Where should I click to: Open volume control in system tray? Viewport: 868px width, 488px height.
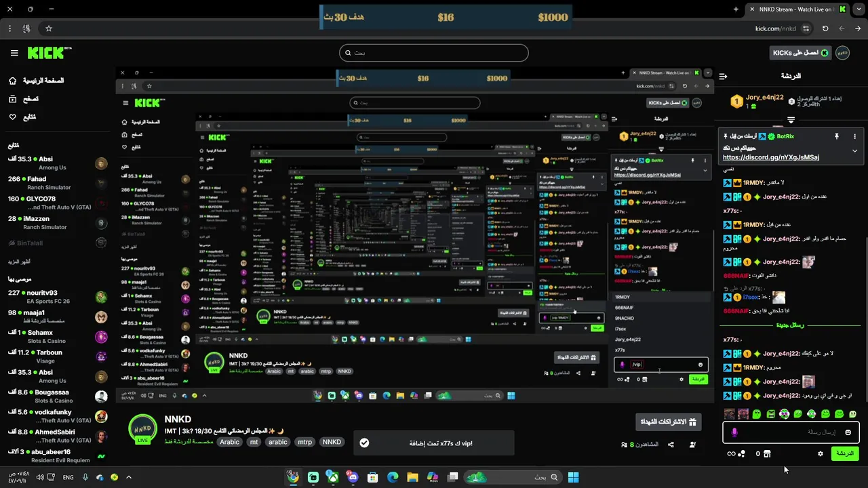(x=40, y=477)
